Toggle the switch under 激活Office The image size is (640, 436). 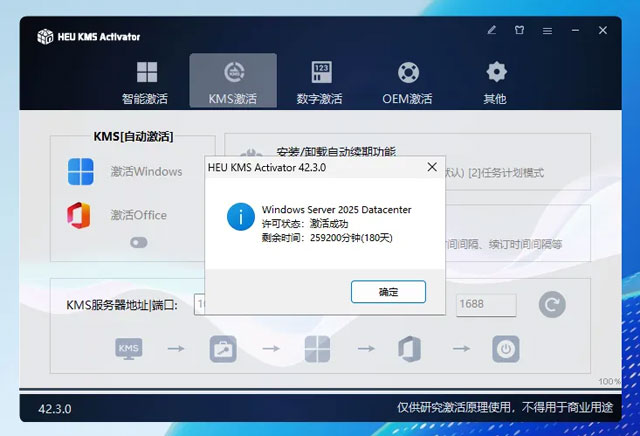pyautogui.click(x=139, y=242)
